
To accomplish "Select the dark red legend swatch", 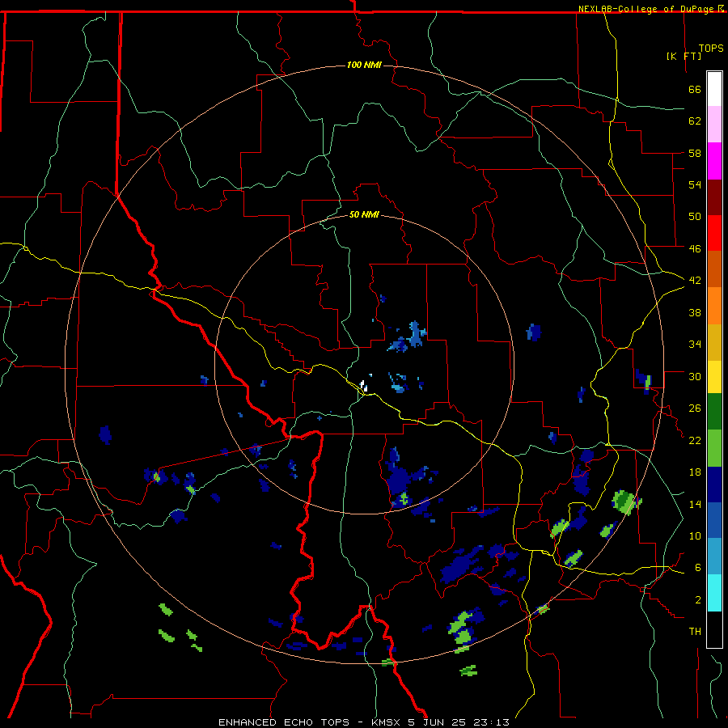I will click(714, 197).
